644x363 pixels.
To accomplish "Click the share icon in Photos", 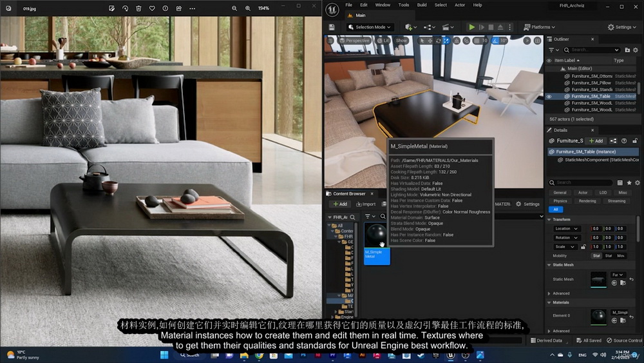I will (x=178, y=8).
